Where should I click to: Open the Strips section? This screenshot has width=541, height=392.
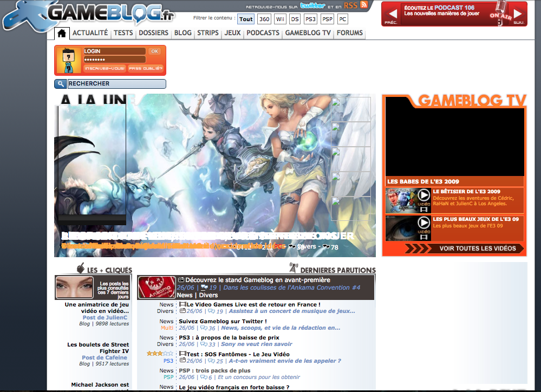208,33
